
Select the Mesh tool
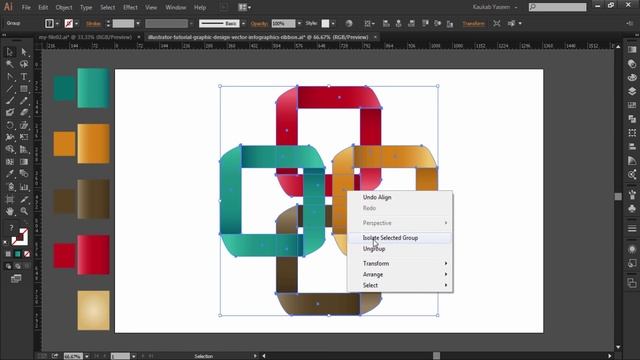10,162
